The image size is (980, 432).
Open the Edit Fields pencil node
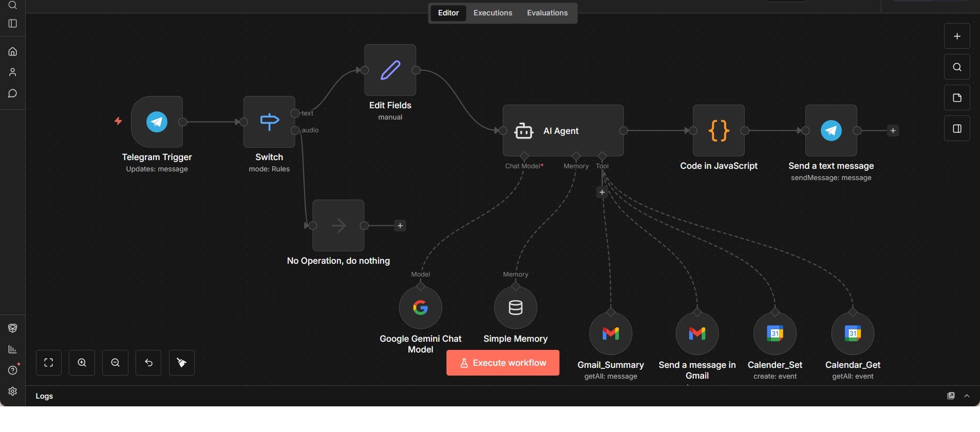click(390, 70)
